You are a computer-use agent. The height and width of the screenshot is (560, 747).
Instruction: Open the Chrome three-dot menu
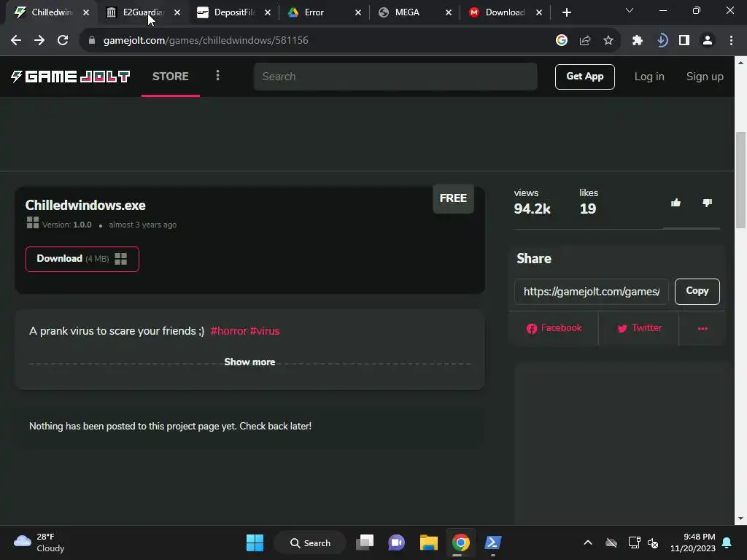tap(731, 41)
